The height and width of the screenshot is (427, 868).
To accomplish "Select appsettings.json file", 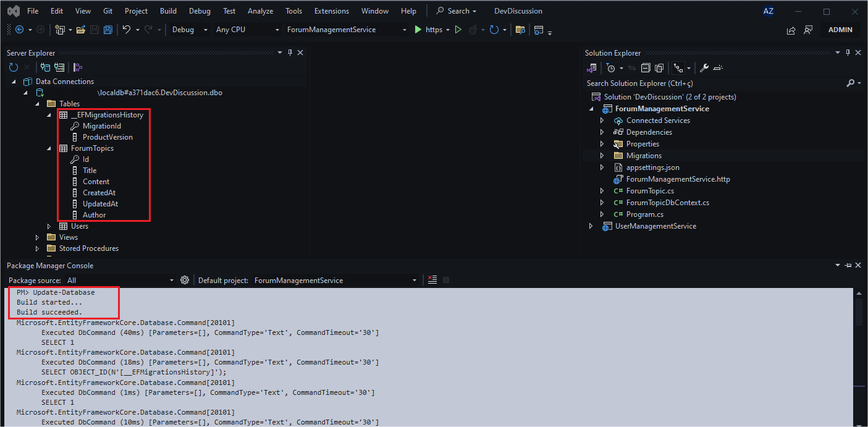I will [x=652, y=167].
